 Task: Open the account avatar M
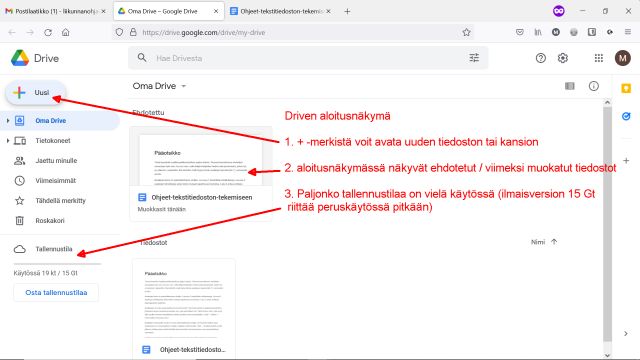[623, 58]
